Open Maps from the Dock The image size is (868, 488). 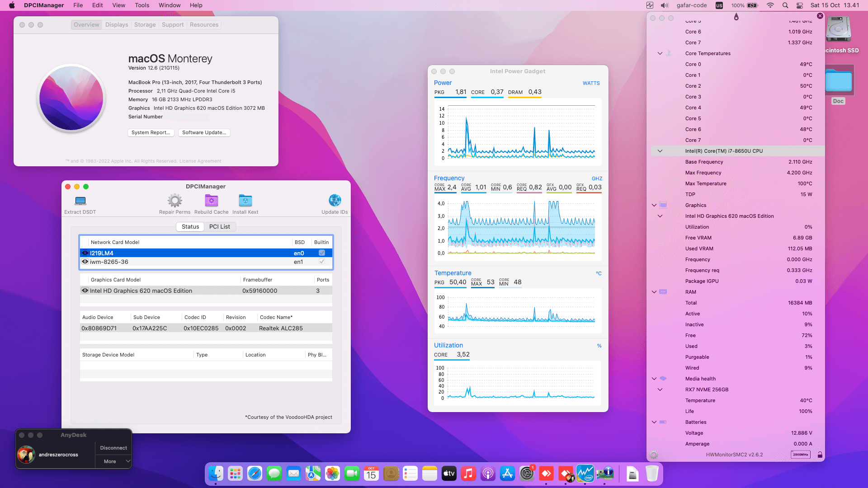point(313,474)
